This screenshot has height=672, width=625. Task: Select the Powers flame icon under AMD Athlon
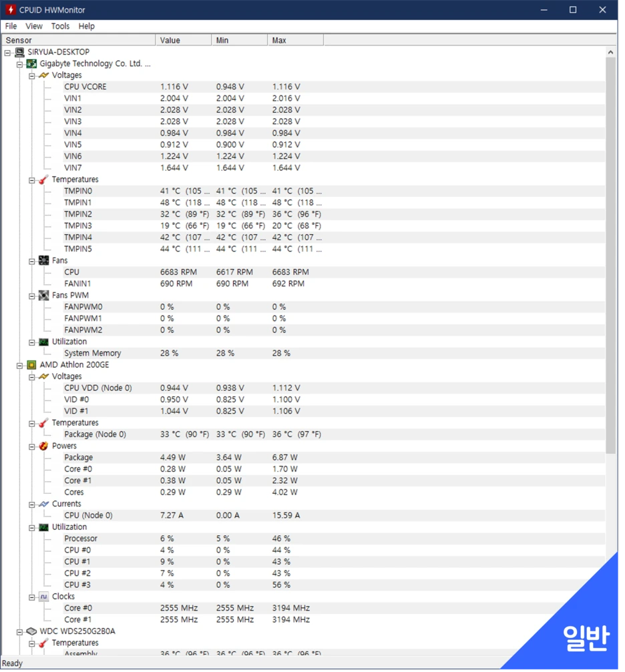pyautogui.click(x=43, y=446)
